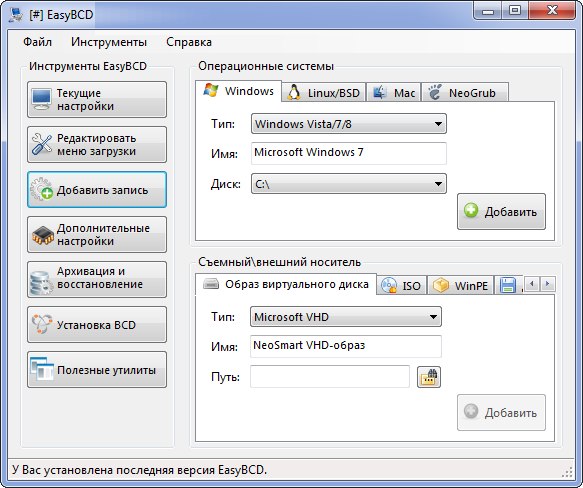
Task: Open Архивация и восстановление database tool
Action: tap(97, 280)
